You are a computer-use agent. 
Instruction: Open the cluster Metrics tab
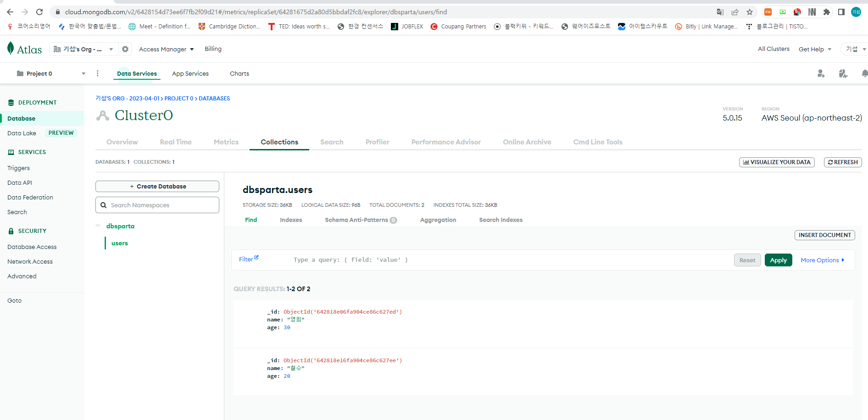226,142
